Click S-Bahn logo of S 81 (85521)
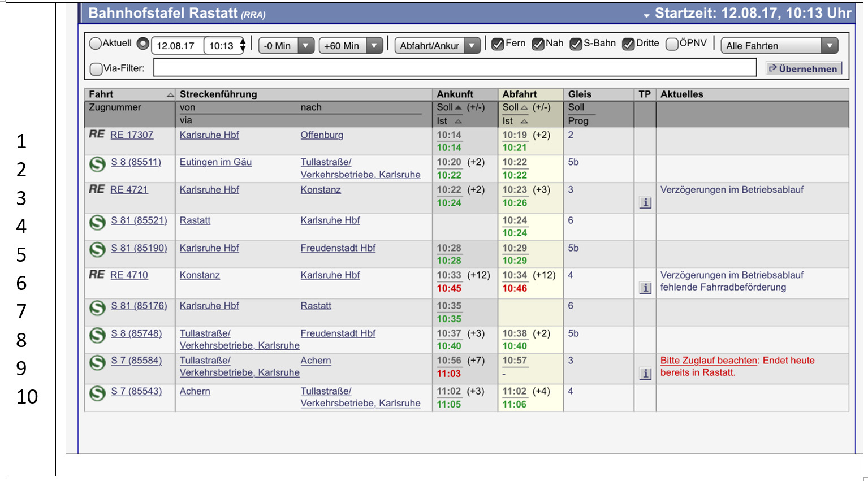The width and height of the screenshot is (868, 481). [97, 222]
